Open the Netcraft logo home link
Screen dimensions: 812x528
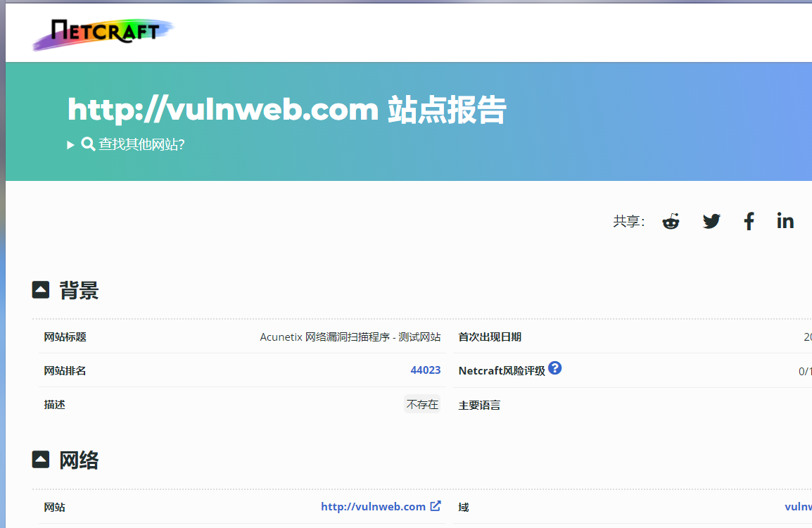point(103,34)
